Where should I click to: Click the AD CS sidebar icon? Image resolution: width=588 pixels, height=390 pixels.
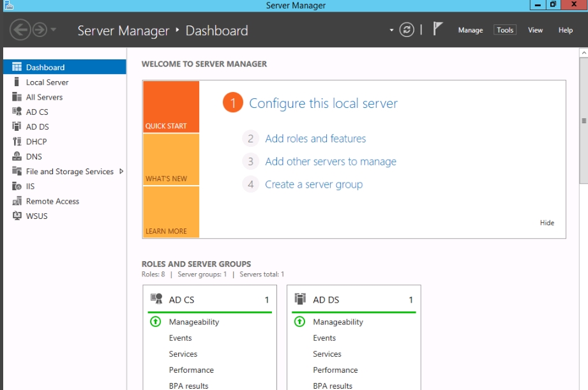[x=17, y=111]
